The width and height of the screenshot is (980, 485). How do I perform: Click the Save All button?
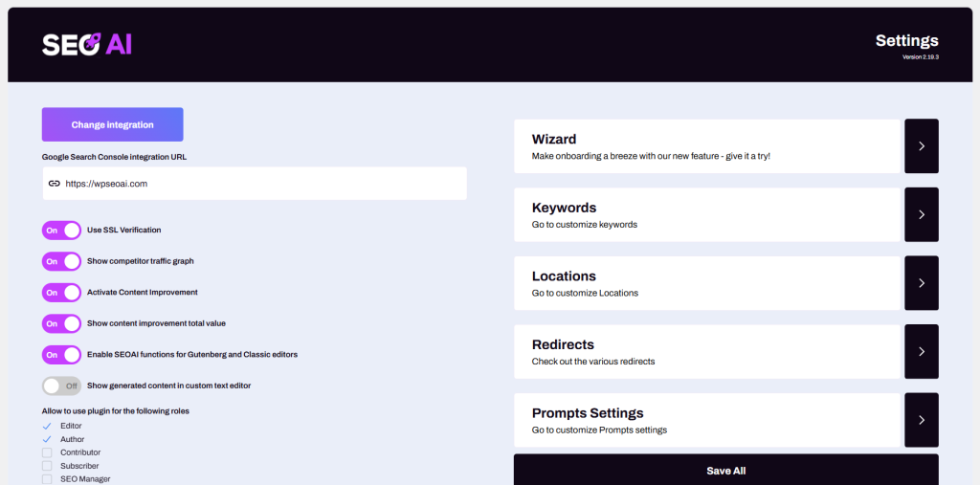pyautogui.click(x=726, y=470)
